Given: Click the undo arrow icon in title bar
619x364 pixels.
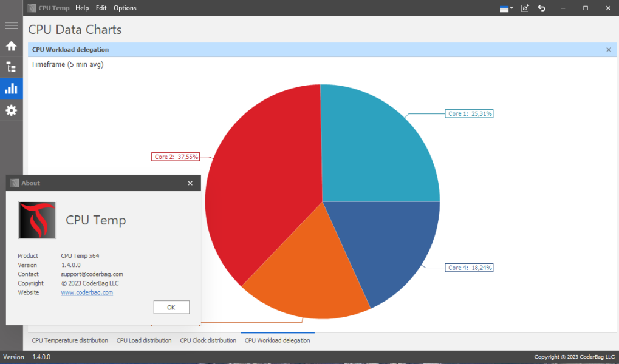Looking at the screenshot, I should 542,8.
